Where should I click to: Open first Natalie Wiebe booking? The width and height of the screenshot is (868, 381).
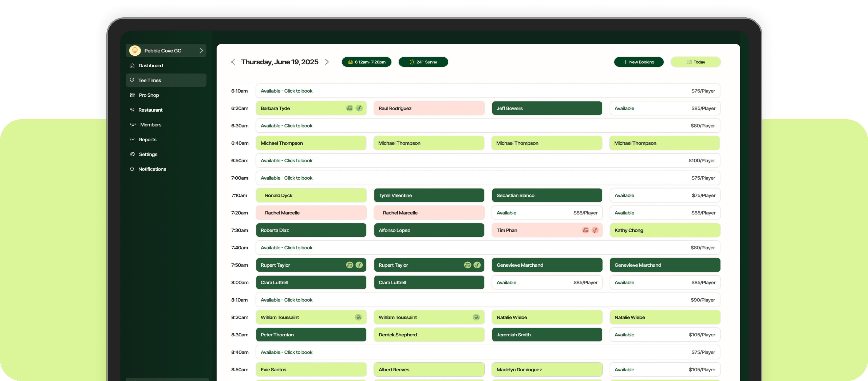click(x=547, y=317)
